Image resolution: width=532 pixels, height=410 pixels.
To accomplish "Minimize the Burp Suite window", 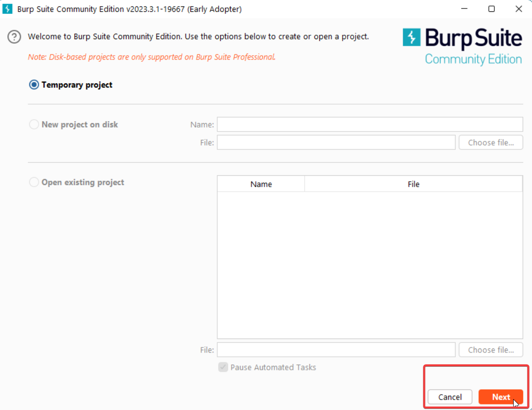I will (464, 9).
